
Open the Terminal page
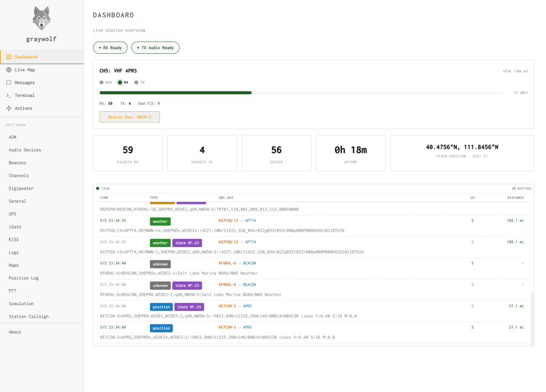(42, 95)
